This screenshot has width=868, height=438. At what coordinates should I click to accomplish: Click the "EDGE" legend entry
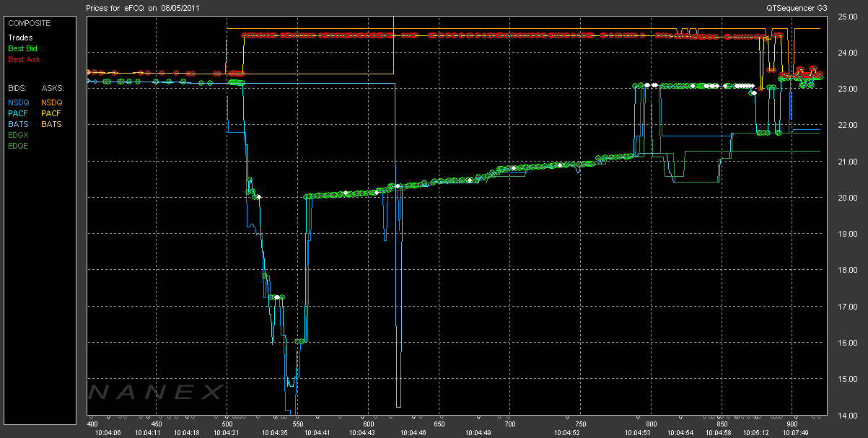[19, 146]
